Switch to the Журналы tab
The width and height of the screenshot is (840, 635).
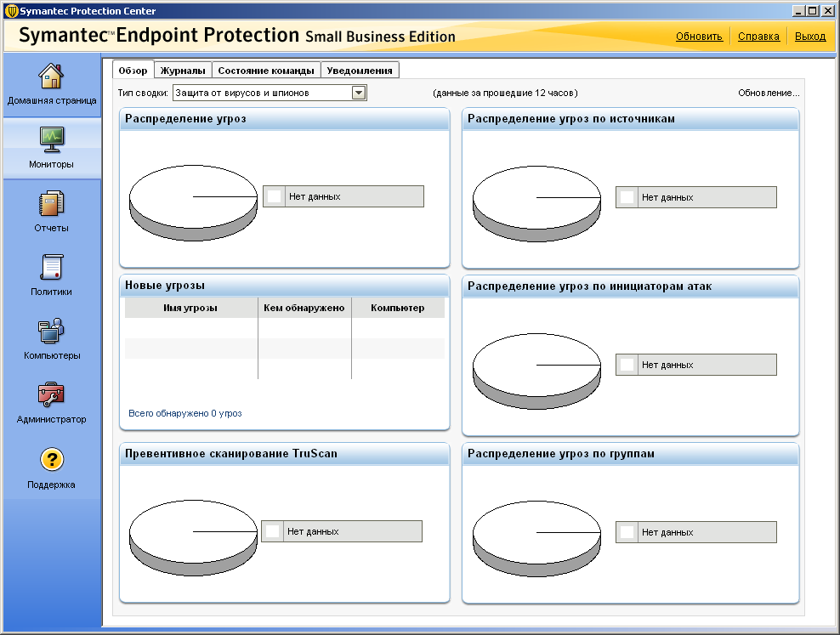(183, 71)
